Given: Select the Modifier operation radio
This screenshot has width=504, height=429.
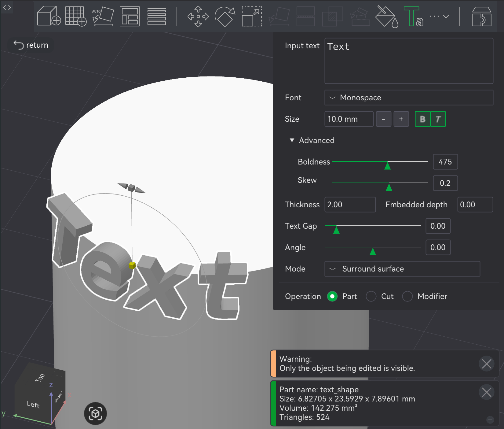Looking at the screenshot, I should (407, 296).
